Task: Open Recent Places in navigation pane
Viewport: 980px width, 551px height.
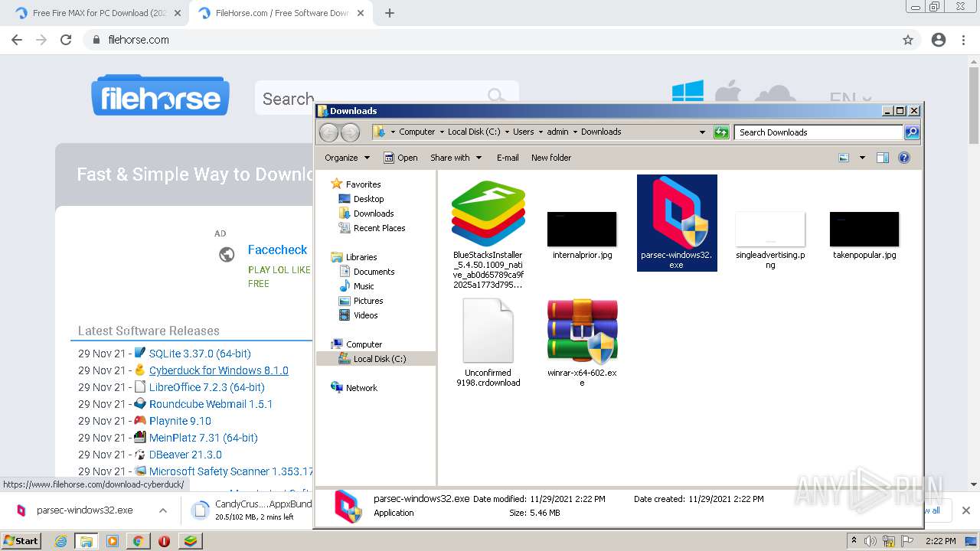Action: click(x=379, y=228)
